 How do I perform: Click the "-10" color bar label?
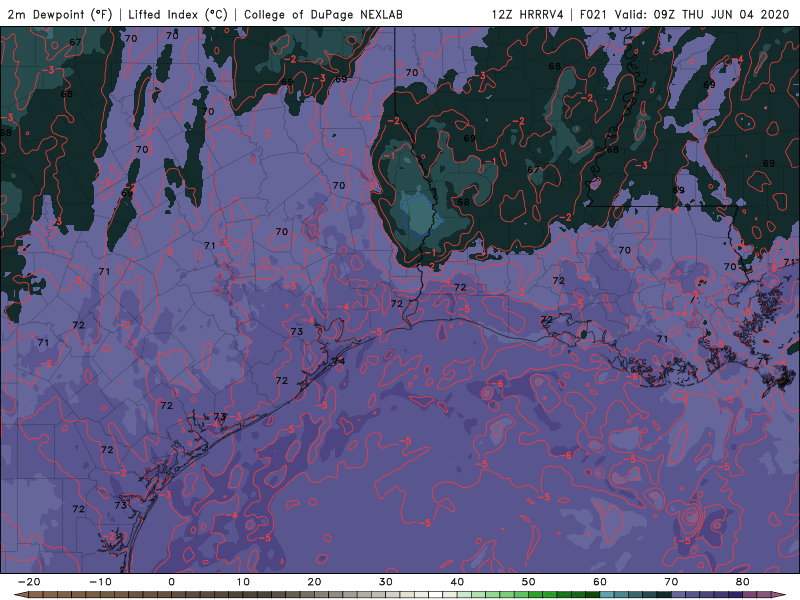(100, 582)
